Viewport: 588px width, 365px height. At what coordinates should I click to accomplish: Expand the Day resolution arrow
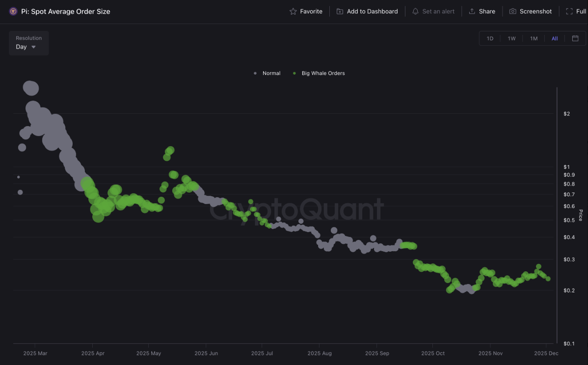[x=34, y=47]
